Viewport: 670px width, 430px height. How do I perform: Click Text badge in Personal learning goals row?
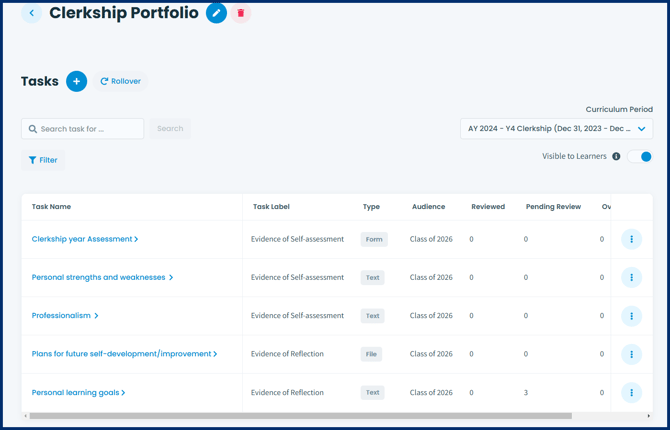pos(372,392)
